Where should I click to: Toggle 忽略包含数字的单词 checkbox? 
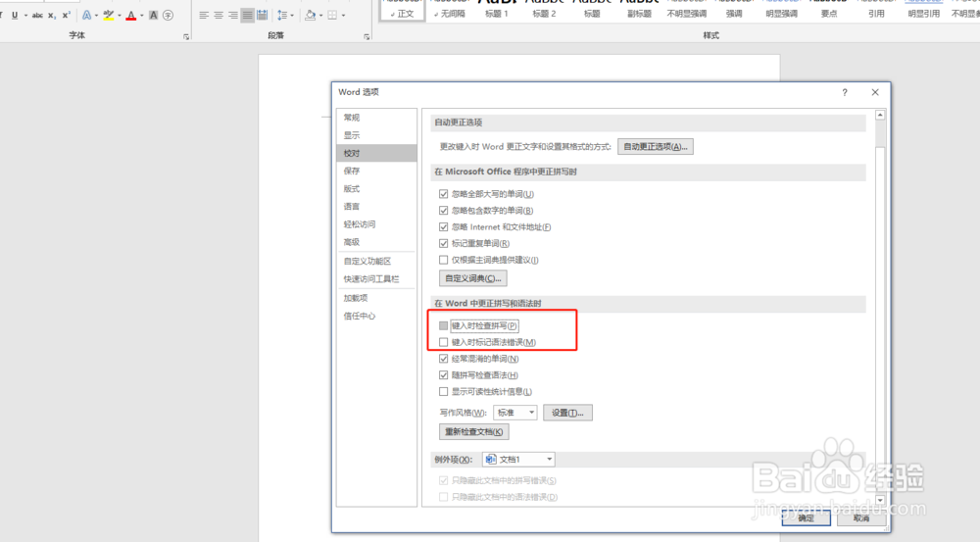[443, 211]
